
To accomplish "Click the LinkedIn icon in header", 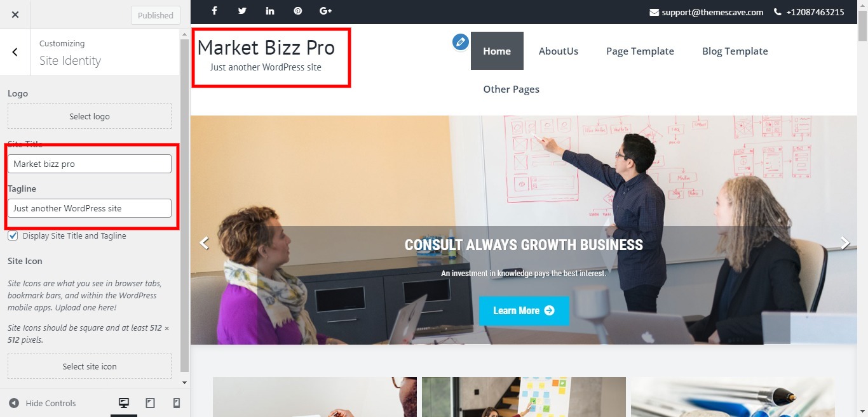I will (x=270, y=11).
